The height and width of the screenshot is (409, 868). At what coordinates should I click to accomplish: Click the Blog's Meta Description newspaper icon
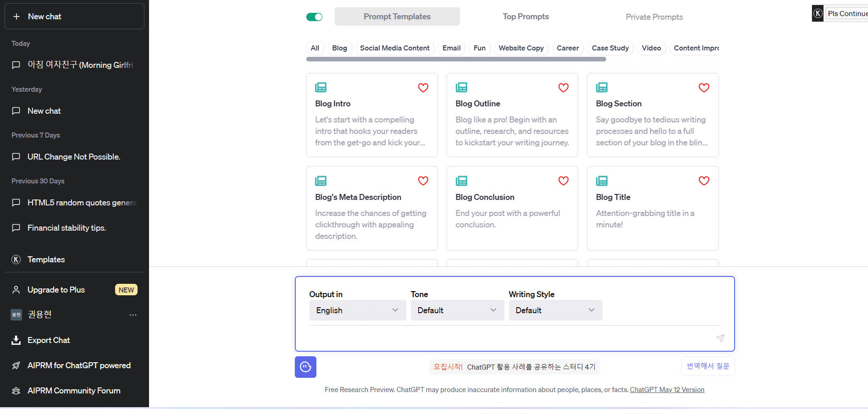click(x=321, y=181)
